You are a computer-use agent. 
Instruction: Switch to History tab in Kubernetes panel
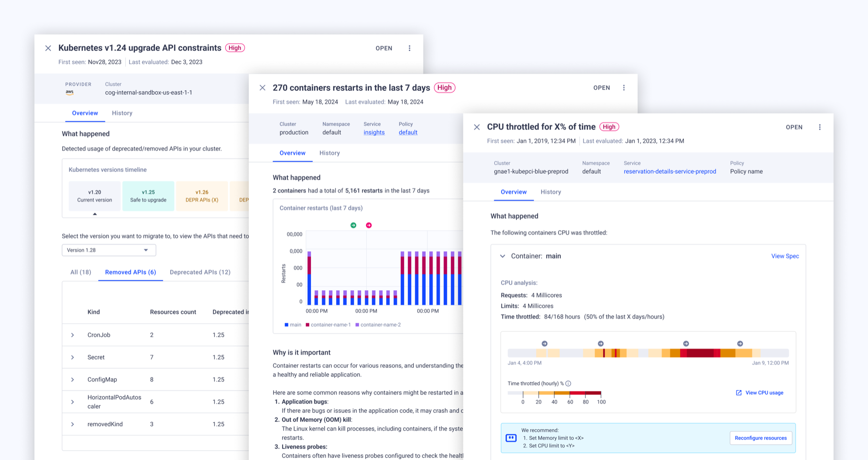[122, 113]
